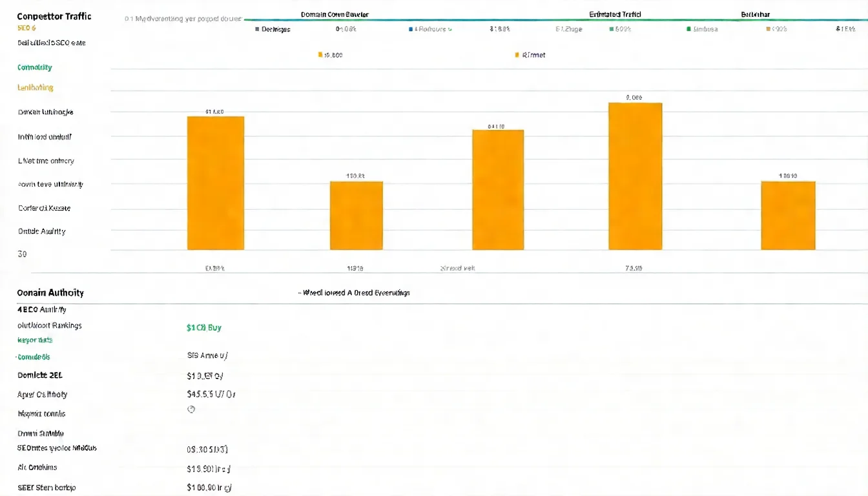Click the first green legend marker after blue

coord(611,29)
